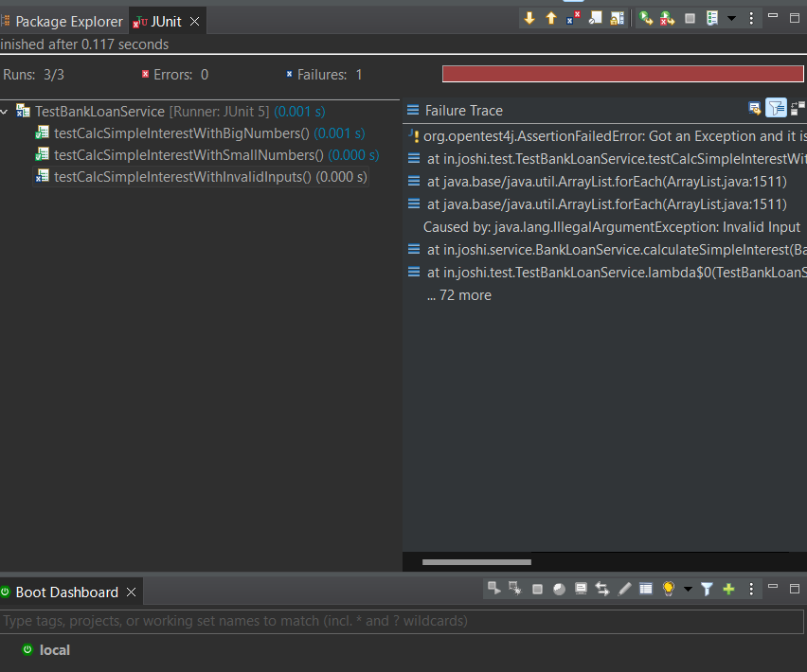Open TestBankLoanService.testCalcSimpleInterestWit stack frame
The height and width of the screenshot is (672, 807).
point(607,159)
